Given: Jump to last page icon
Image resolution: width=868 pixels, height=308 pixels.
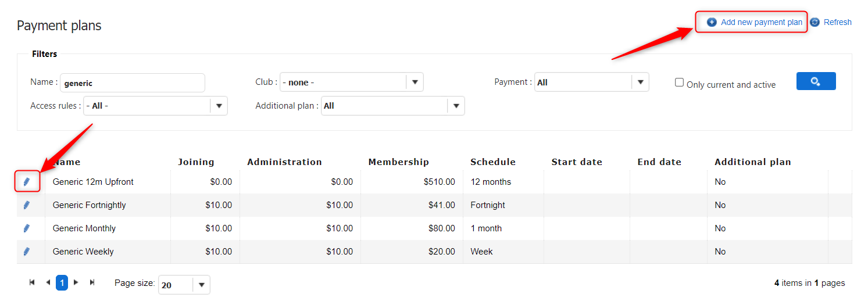Looking at the screenshot, I should [x=92, y=282].
